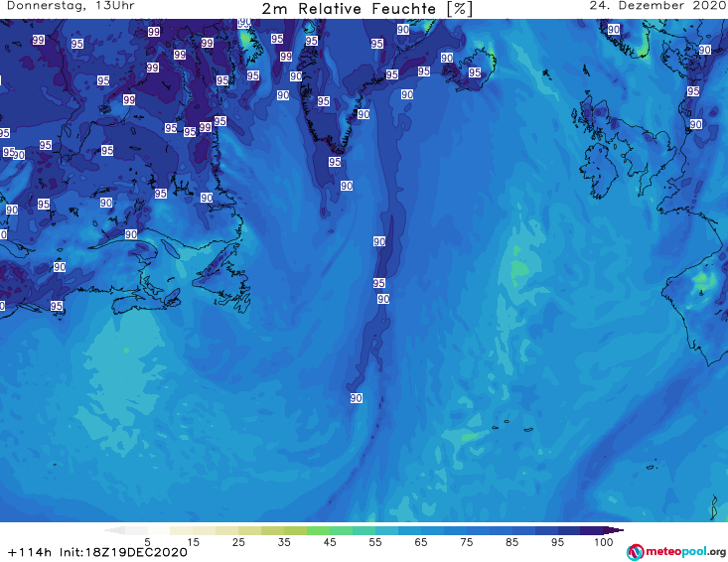
Task: Pick the bright green colorbar segment before 45
Action: pyautogui.click(x=318, y=530)
